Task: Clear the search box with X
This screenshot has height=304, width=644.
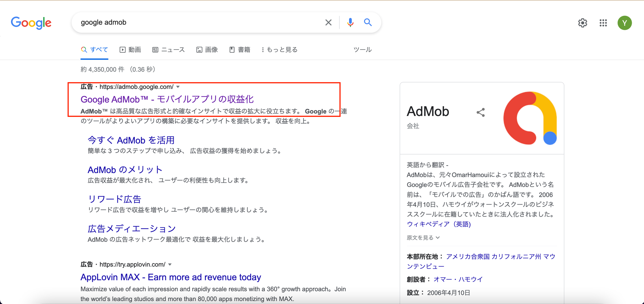Action: point(328,22)
